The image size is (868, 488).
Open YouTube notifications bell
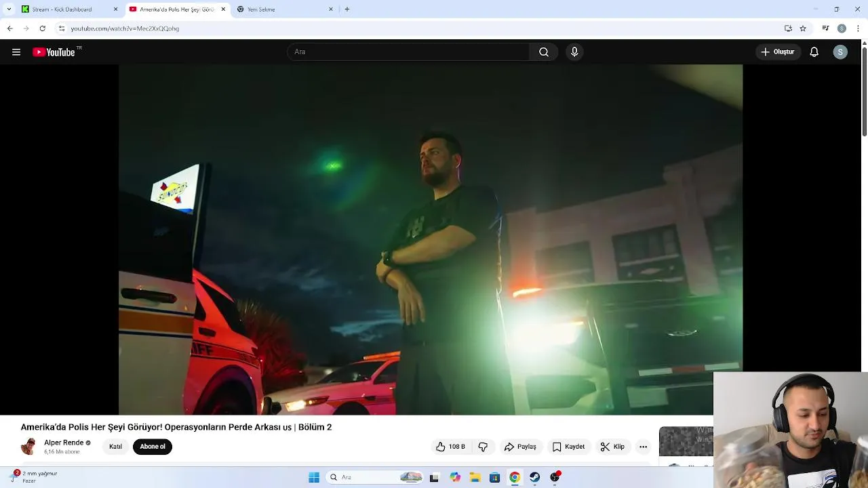coord(814,52)
